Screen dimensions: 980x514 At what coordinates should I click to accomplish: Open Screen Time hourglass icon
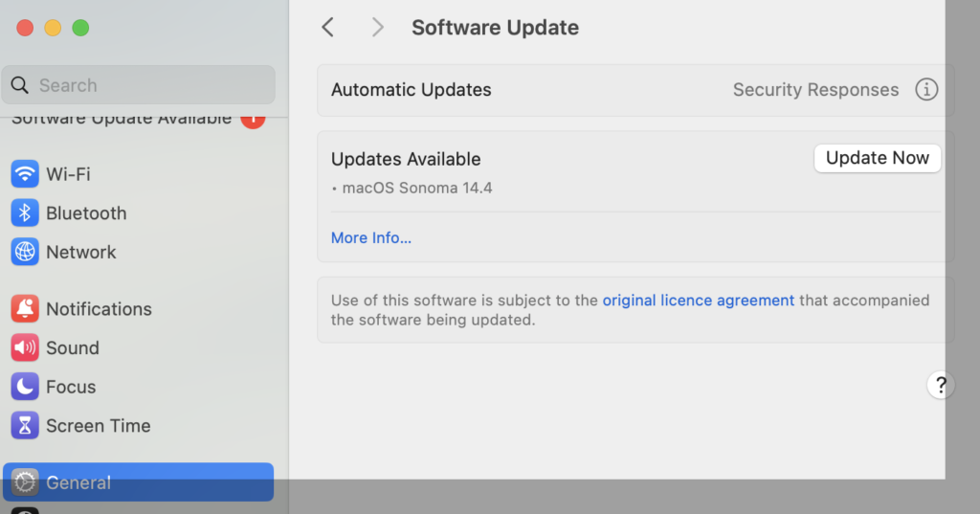pos(25,426)
